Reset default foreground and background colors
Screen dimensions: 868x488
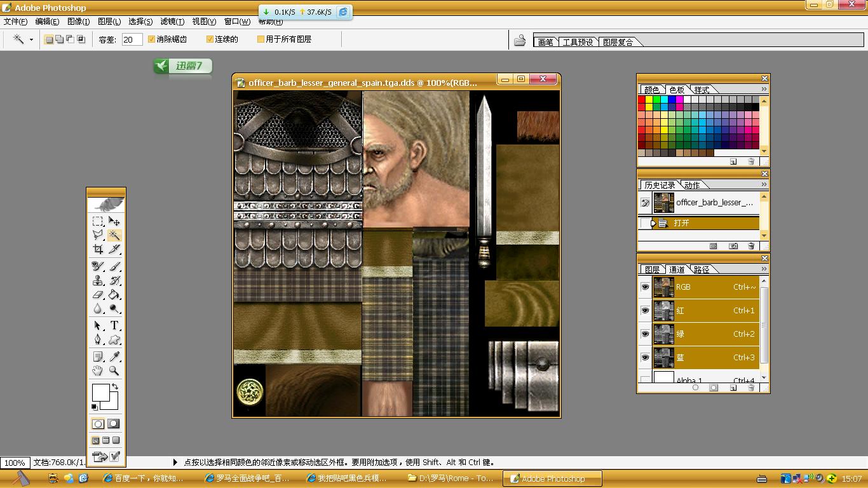click(x=95, y=407)
